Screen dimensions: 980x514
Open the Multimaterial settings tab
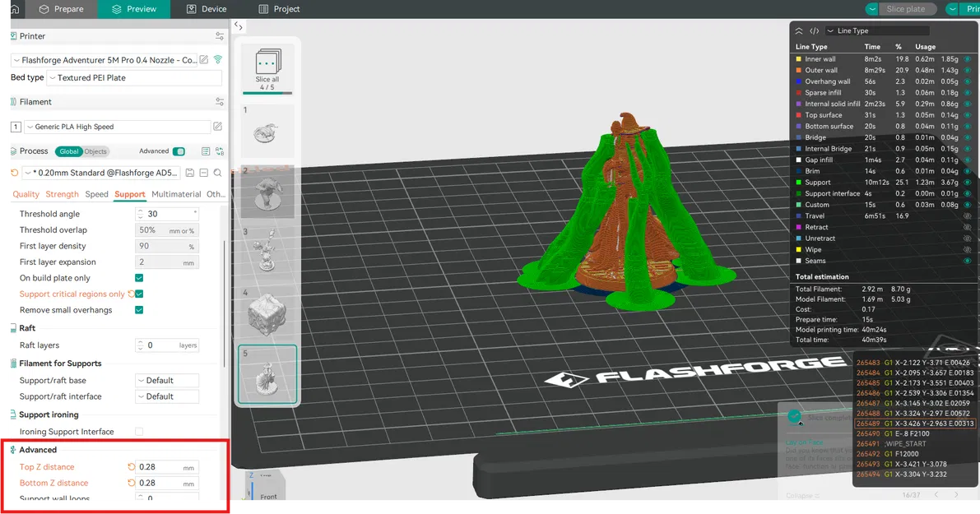(176, 194)
